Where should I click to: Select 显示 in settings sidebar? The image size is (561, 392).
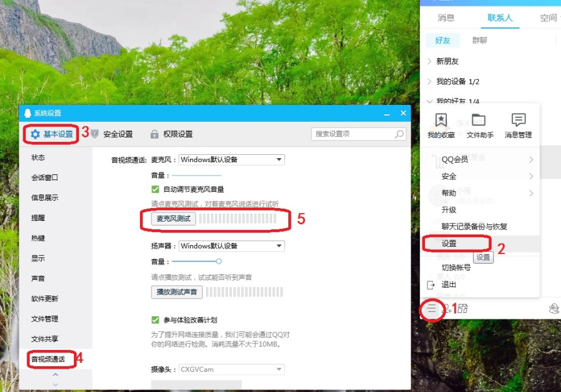tap(38, 258)
